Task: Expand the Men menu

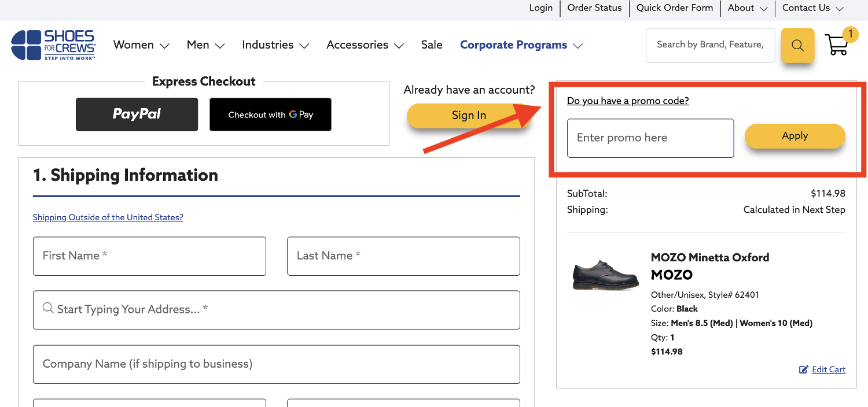Action: pos(205,45)
